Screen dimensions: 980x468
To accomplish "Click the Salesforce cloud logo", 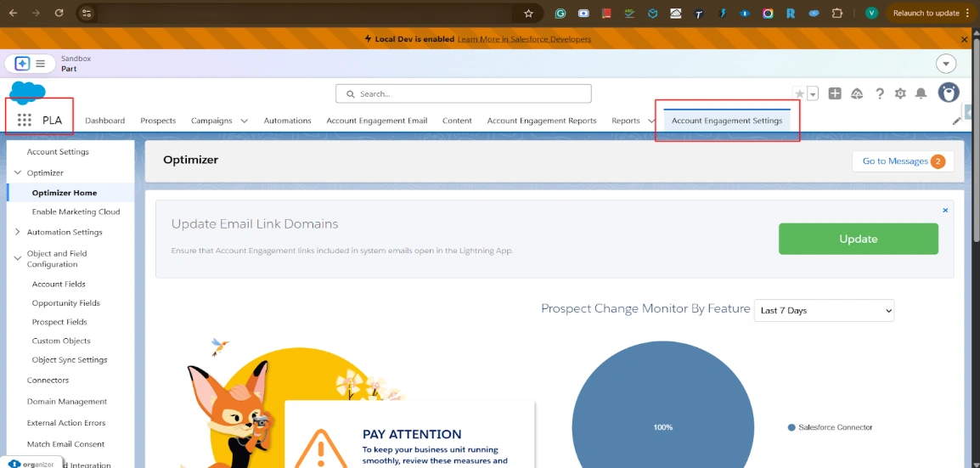I will (x=27, y=92).
